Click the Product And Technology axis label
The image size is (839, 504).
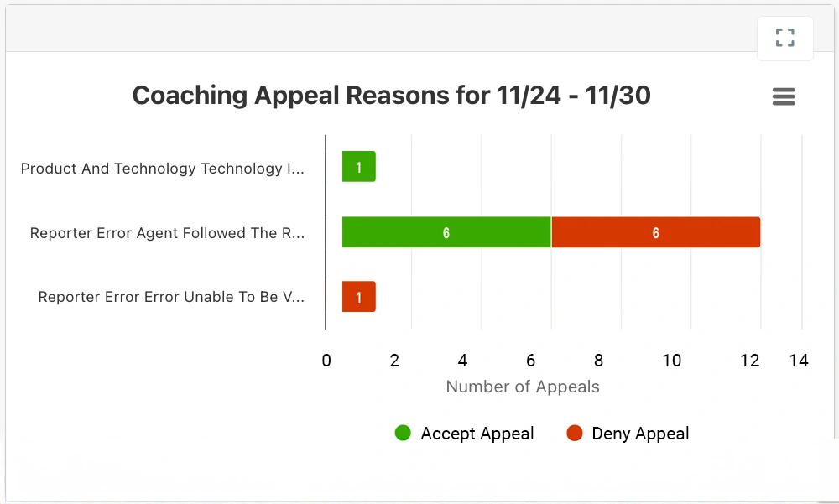click(163, 169)
